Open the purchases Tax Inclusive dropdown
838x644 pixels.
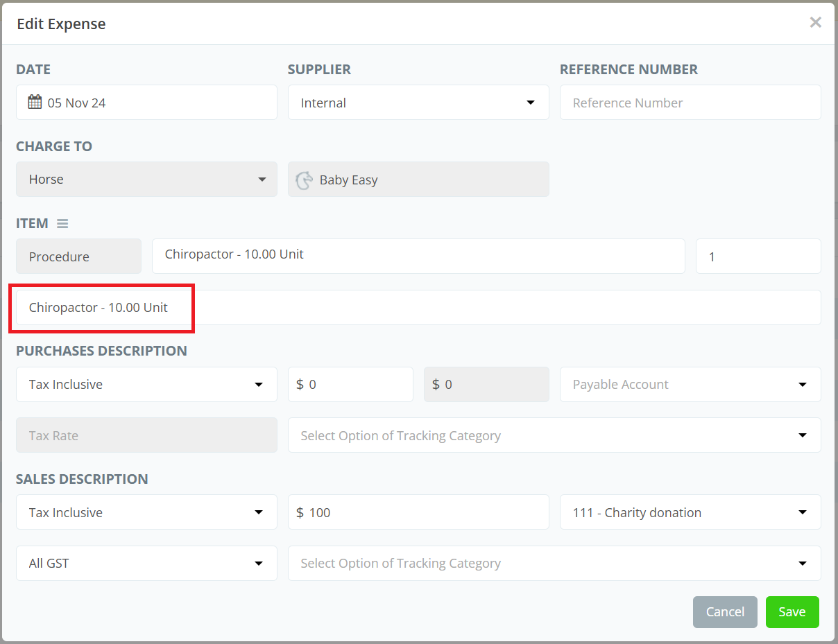pos(146,385)
